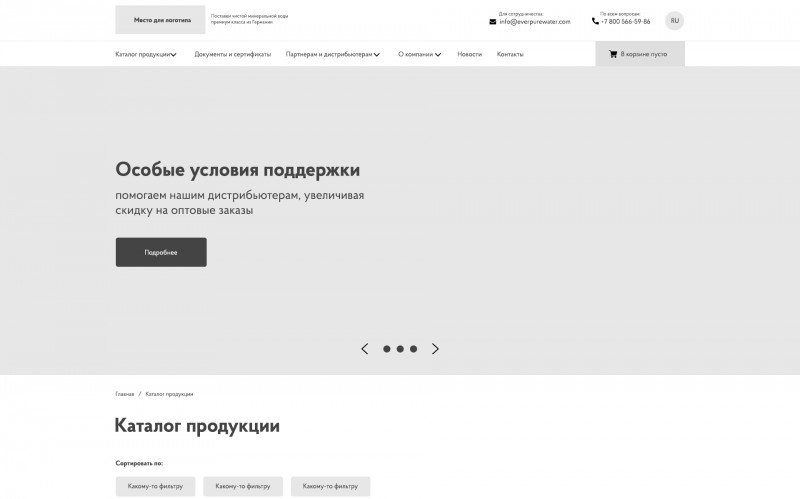Apply the second Какому-то фильтру filter
800x499 pixels.
coord(243,486)
